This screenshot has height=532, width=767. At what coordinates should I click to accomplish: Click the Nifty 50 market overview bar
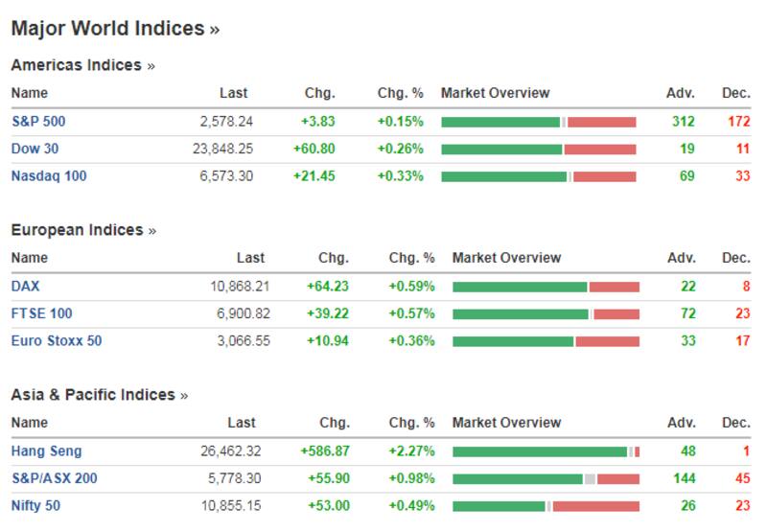tap(546, 505)
